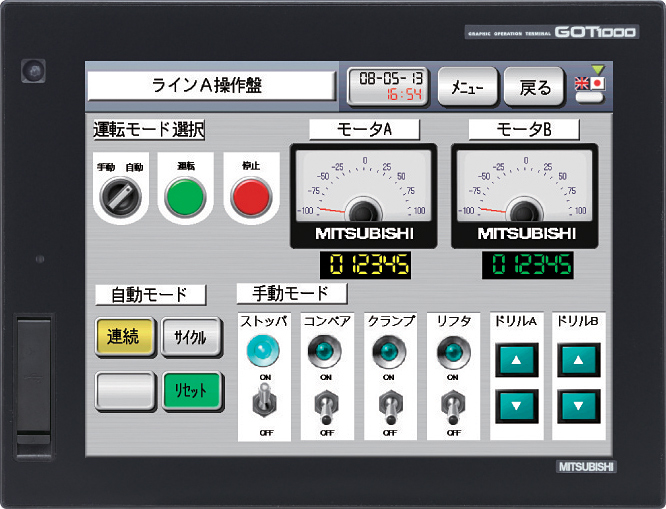666x509 pixels.
Task: Flip the クランプ ON/OFF toggle switch
Action: click(x=389, y=406)
